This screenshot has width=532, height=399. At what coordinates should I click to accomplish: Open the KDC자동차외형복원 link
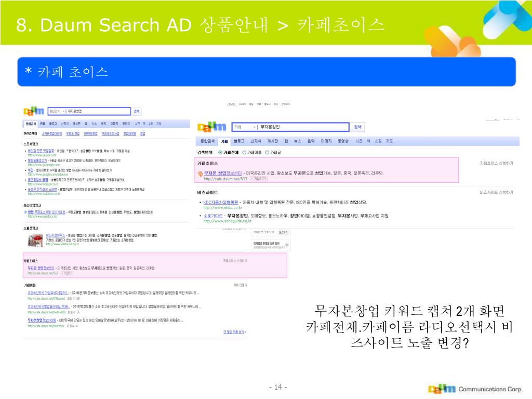220,202
